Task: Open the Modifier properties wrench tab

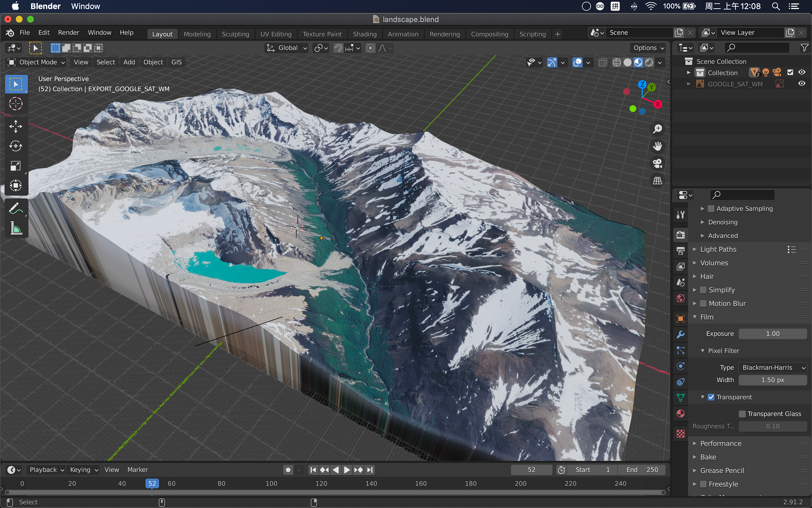Action: click(x=681, y=334)
